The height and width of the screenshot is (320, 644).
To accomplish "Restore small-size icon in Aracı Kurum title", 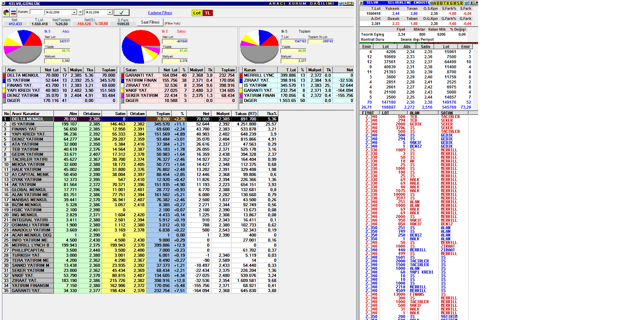I will [346, 3].
